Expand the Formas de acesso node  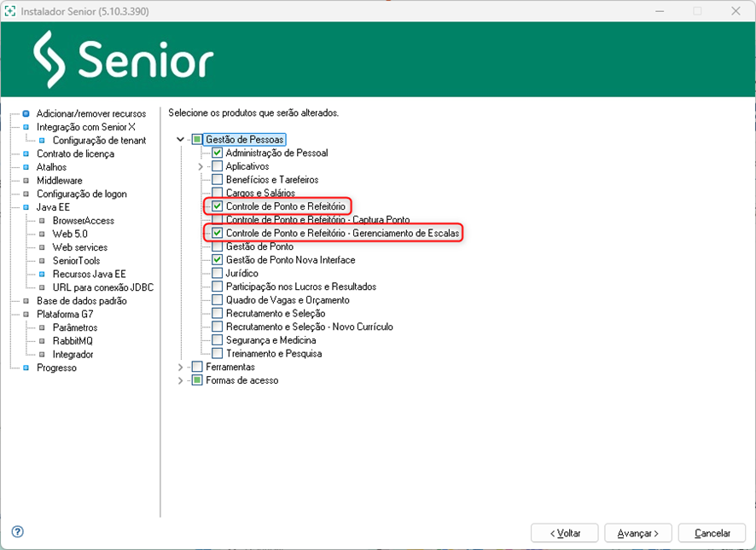pyautogui.click(x=180, y=380)
